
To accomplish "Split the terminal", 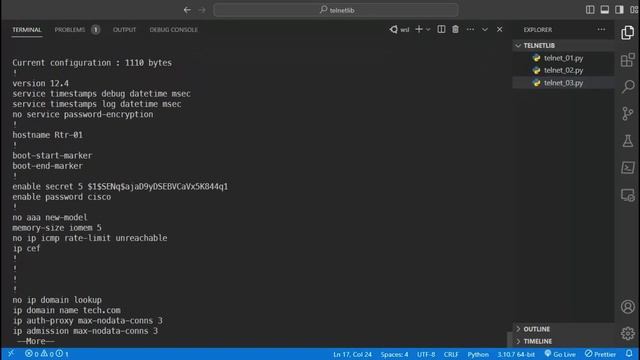I will pos(441,29).
